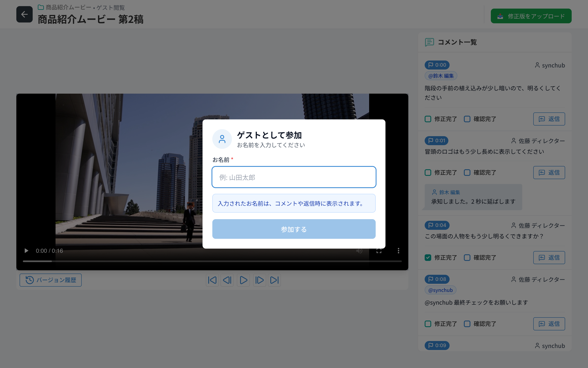Reply to the 0:04 comment with 返信

[549, 258]
